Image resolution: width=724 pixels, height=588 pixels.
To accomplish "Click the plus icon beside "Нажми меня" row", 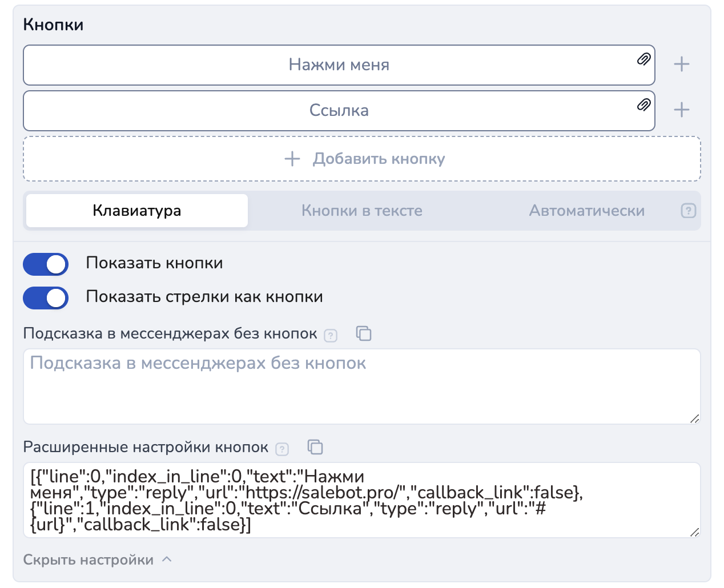I will (x=681, y=65).
